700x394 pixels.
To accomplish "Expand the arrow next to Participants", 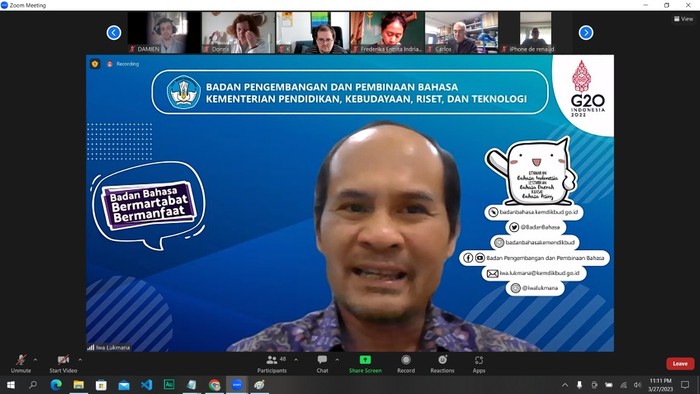I will (296, 360).
